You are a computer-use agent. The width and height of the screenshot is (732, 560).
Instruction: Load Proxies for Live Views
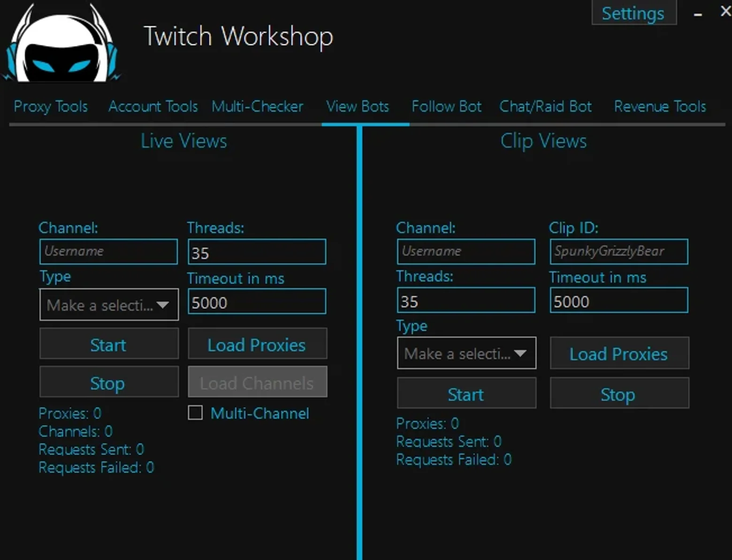(257, 344)
